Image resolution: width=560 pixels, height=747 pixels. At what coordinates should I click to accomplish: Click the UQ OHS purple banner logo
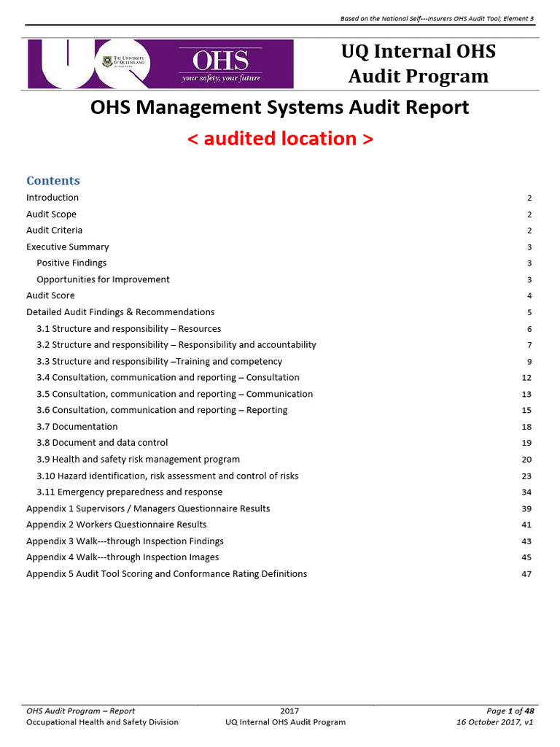[160, 64]
